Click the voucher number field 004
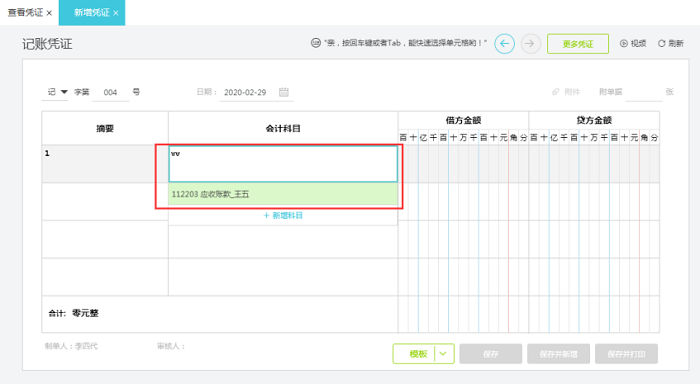700x384 pixels. click(x=110, y=92)
